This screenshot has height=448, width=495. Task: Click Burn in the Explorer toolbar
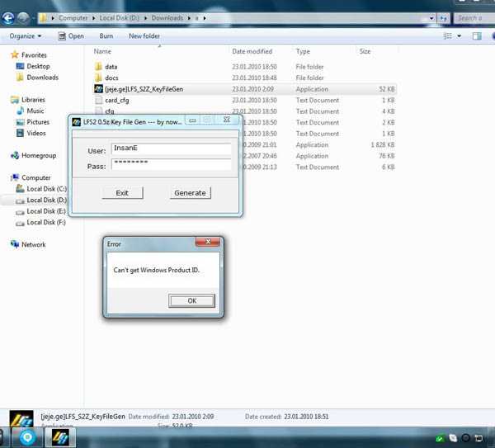click(106, 36)
